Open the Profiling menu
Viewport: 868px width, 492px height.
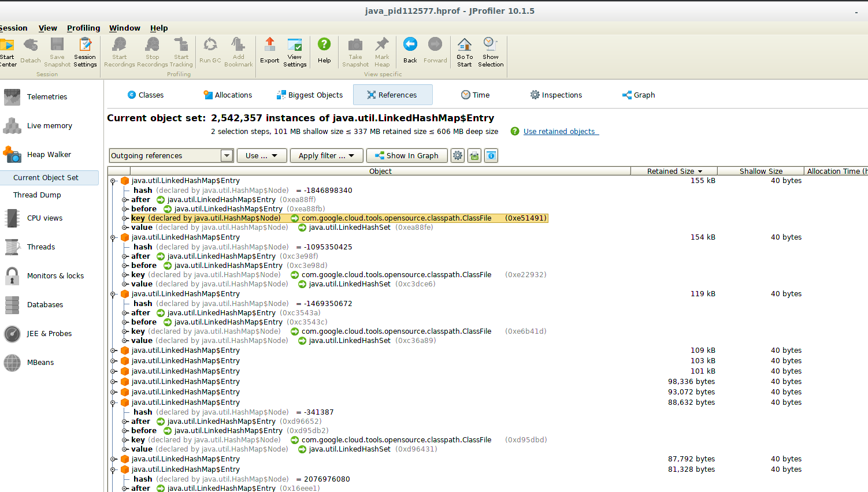[x=83, y=28]
